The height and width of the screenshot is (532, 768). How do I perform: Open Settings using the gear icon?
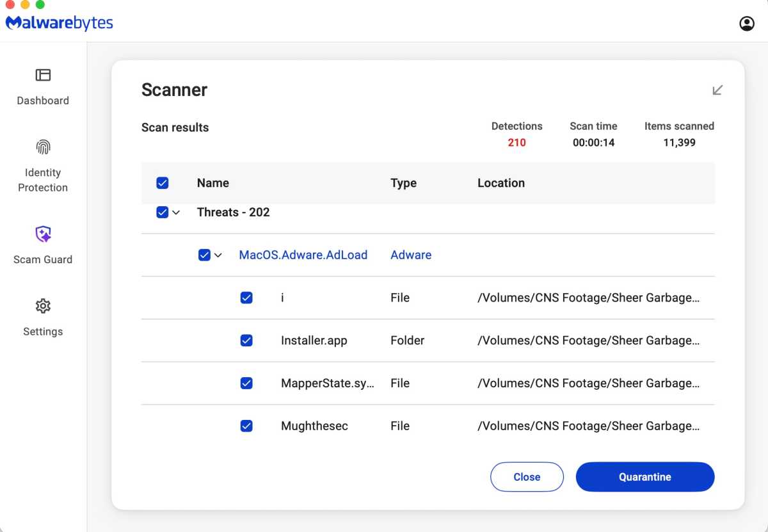tap(43, 306)
